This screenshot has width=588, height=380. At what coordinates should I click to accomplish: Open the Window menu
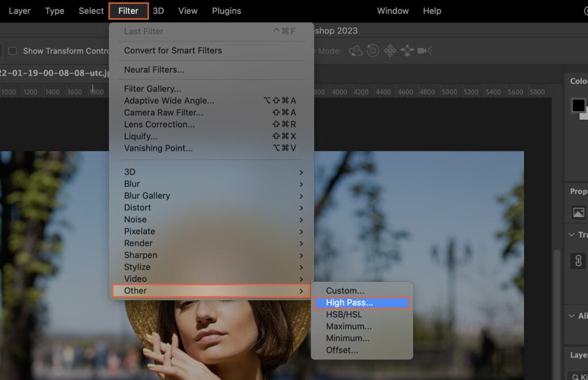393,10
